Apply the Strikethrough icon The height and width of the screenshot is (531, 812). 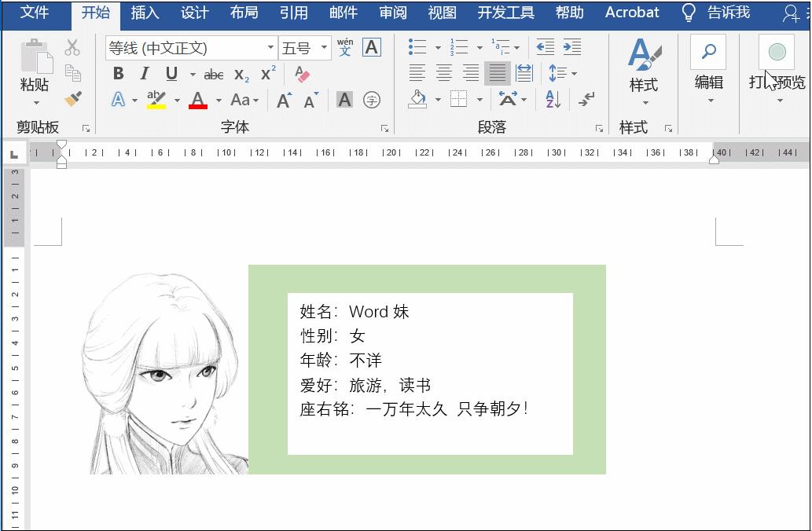point(214,73)
